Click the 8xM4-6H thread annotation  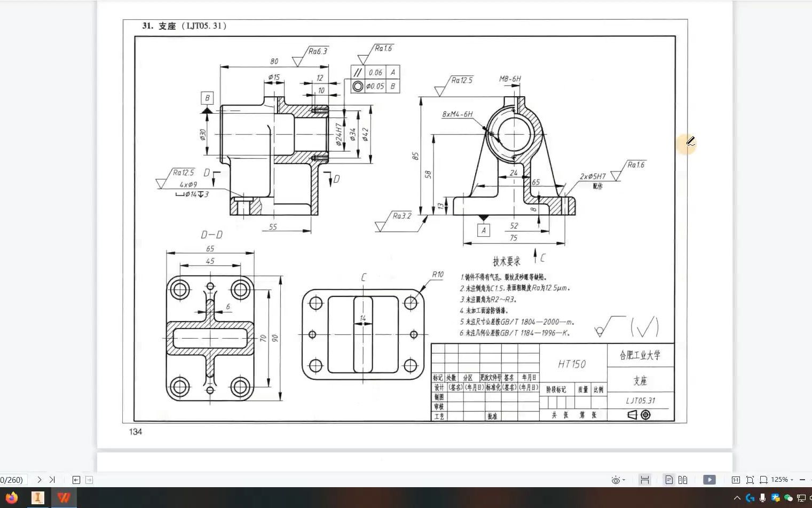coord(458,114)
